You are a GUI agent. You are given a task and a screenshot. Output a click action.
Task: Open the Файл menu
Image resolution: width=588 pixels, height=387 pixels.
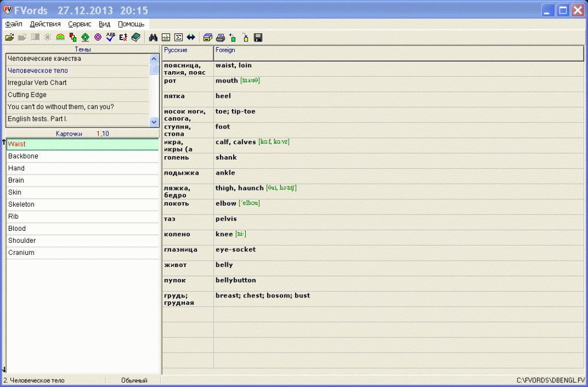[14, 24]
